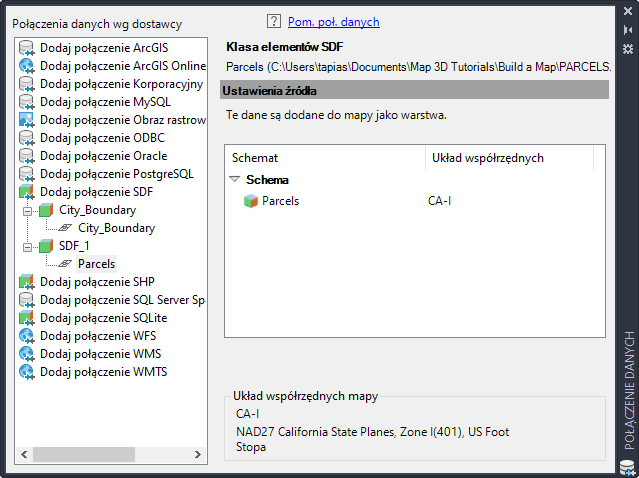Collapse the Schema group triangle
639x478 pixels.
235,180
